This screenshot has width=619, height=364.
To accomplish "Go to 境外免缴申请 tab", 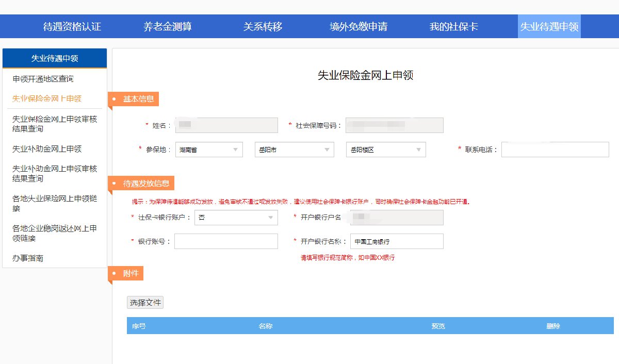I will [x=359, y=26].
